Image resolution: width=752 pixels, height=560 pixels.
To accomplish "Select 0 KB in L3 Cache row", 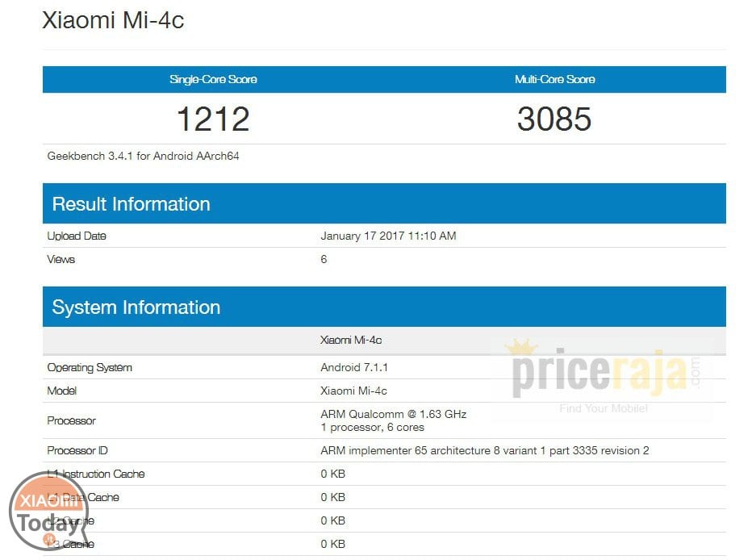I will tap(333, 544).
